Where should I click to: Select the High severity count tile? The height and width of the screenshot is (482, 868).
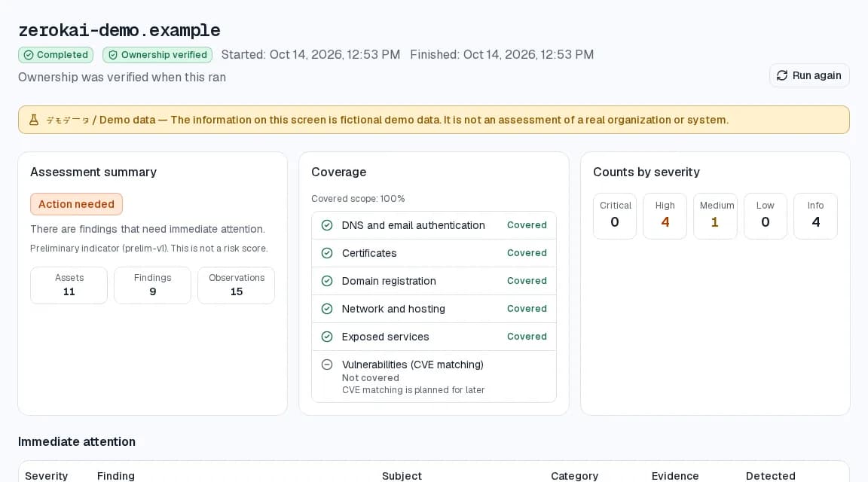coord(665,216)
